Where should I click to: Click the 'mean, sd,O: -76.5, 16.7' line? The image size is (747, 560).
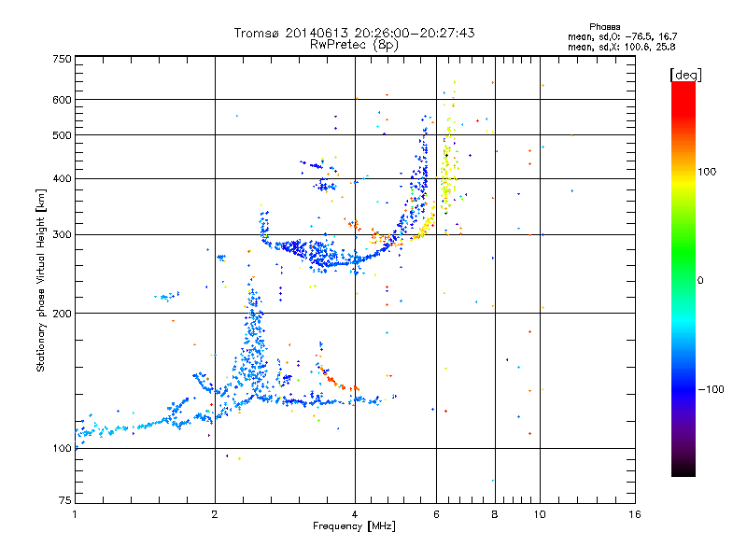(622, 36)
